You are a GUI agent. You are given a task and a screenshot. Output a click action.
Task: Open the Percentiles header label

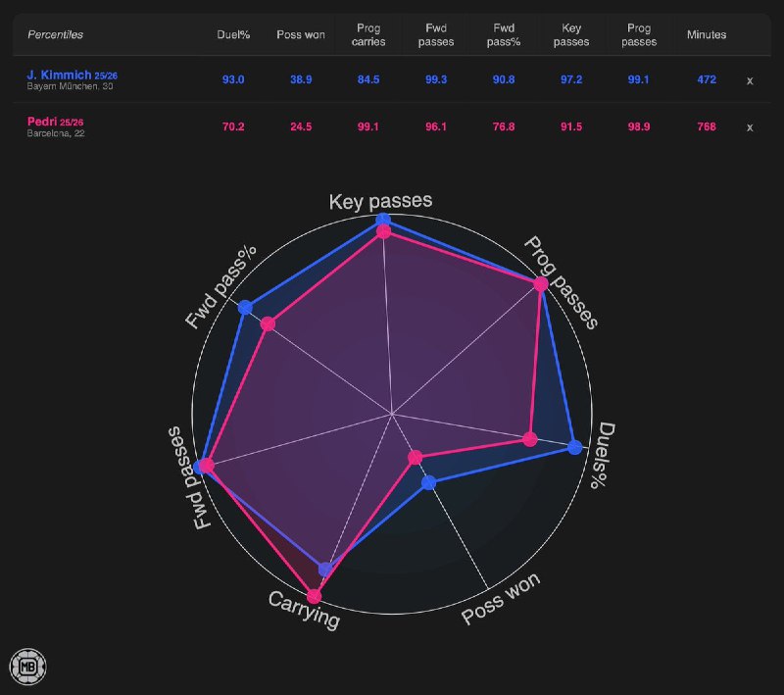click(x=55, y=34)
